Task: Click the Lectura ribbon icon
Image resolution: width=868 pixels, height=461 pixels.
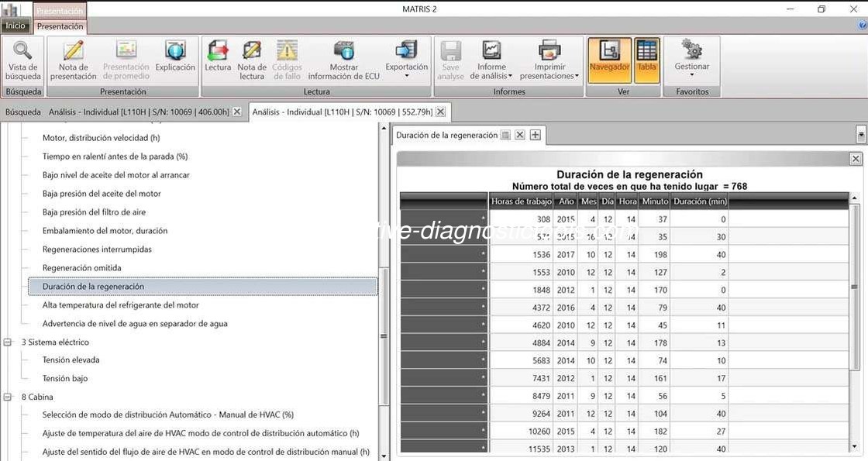Action: 218,58
